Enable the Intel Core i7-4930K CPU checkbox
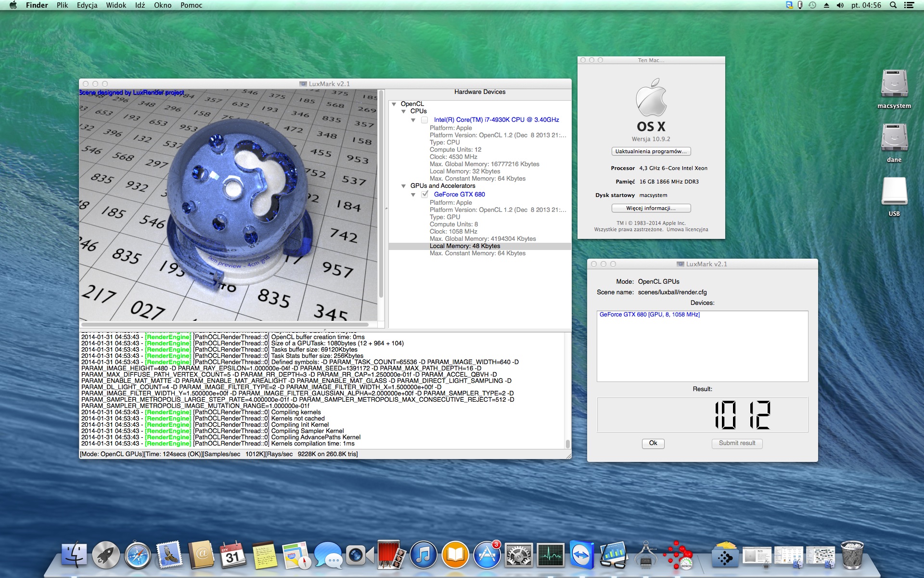The image size is (924, 578). click(424, 120)
